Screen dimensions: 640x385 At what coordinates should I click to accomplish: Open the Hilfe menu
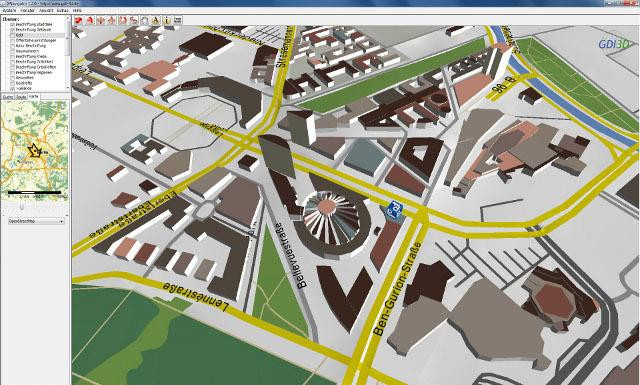pyautogui.click(x=77, y=10)
